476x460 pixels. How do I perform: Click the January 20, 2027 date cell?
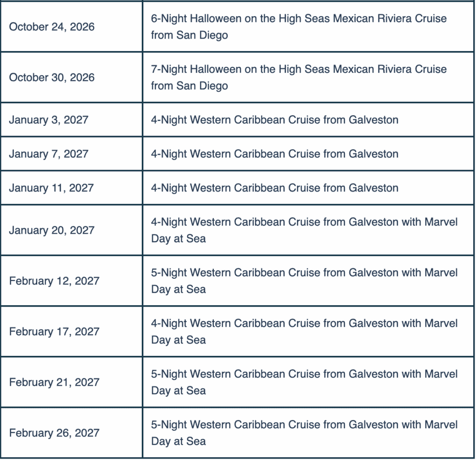pyautogui.click(x=51, y=230)
